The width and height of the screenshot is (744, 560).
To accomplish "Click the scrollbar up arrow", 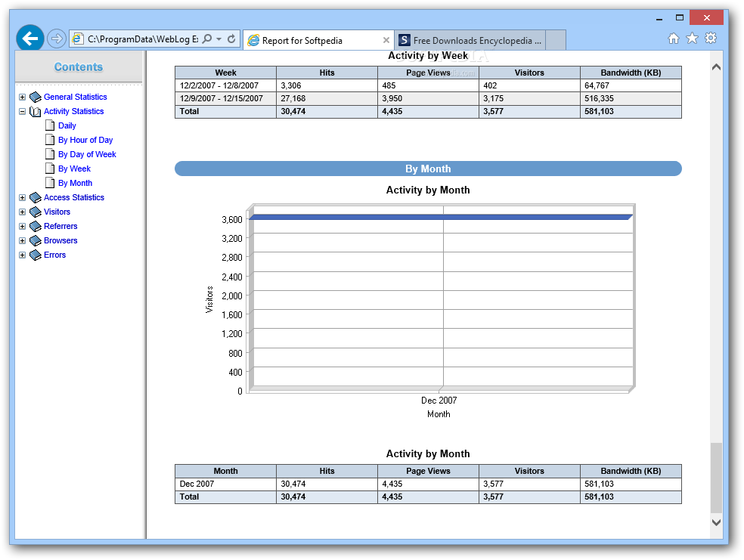I will click(717, 67).
